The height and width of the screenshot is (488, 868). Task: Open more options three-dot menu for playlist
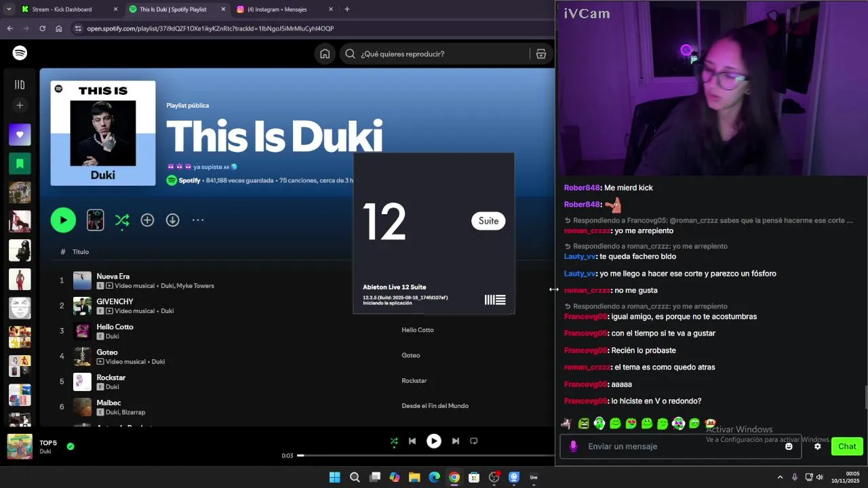(x=198, y=220)
